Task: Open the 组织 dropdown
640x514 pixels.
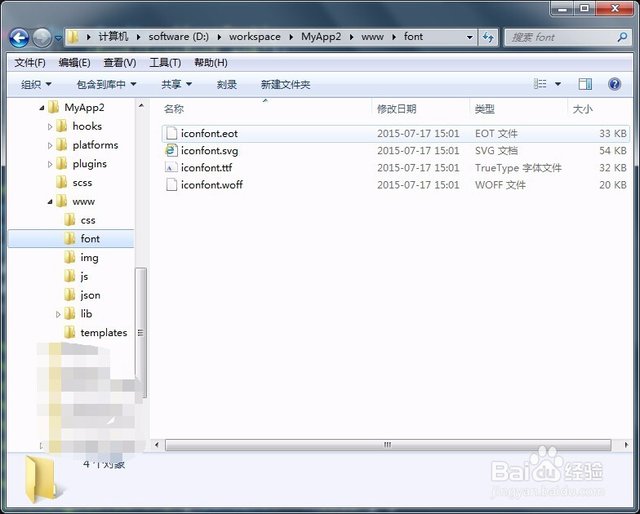Action: click(36, 85)
